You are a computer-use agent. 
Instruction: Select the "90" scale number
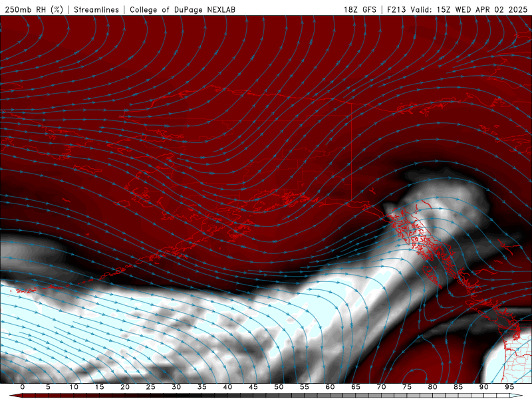click(483, 387)
